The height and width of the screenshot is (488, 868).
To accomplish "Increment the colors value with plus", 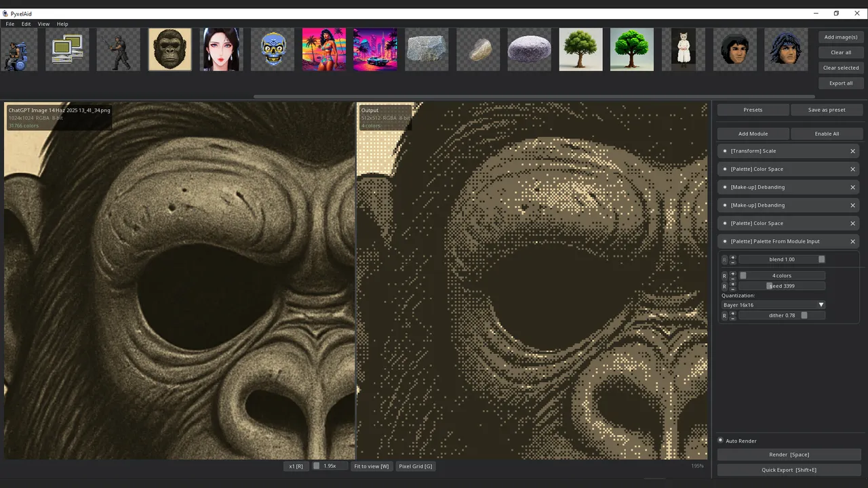I will tap(732, 274).
